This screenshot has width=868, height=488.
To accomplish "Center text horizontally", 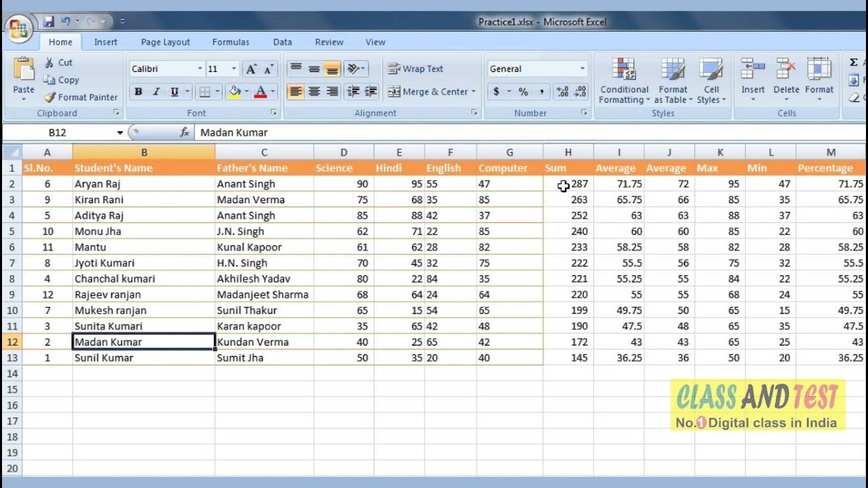I will pos(314,91).
